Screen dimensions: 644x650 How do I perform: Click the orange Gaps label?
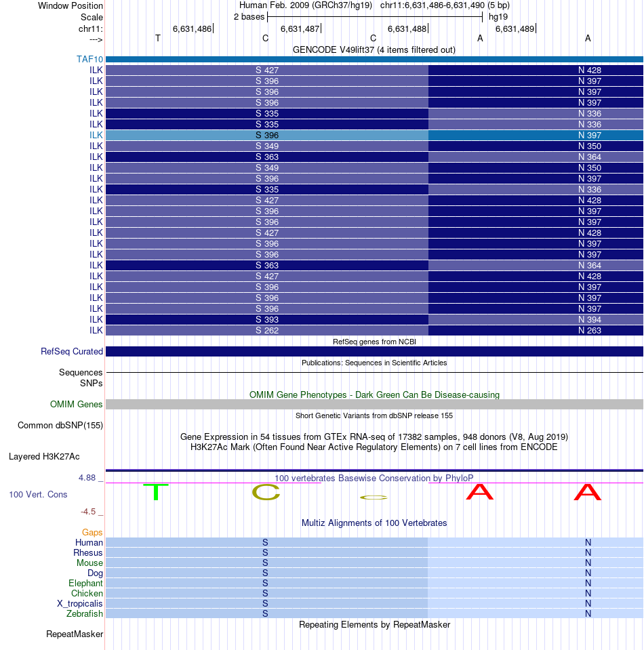click(92, 532)
